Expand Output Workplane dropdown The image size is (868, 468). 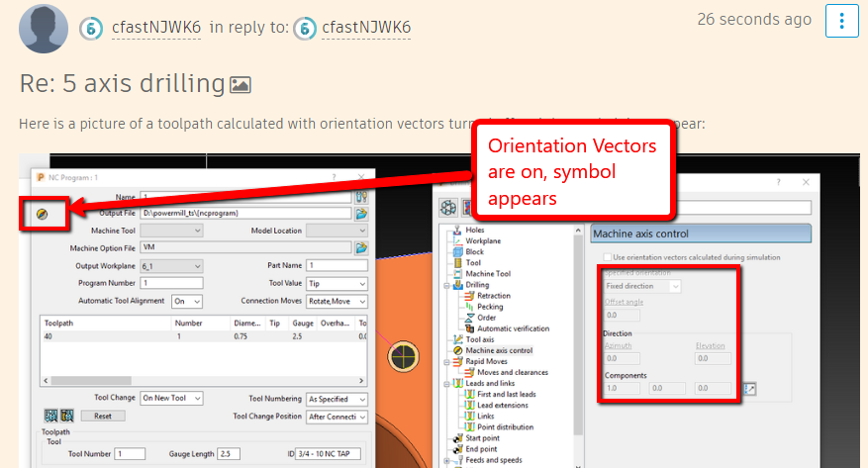point(171,266)
